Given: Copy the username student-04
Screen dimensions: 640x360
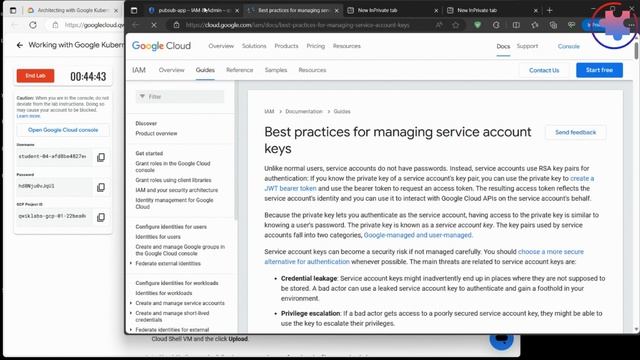Looking at the screenshot, I should coord(101,157).
